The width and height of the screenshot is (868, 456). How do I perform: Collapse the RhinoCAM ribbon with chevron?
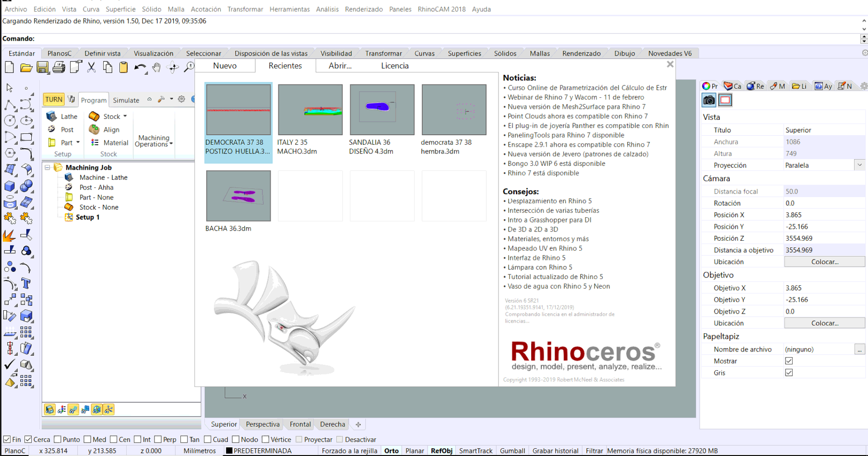point(149,99)
